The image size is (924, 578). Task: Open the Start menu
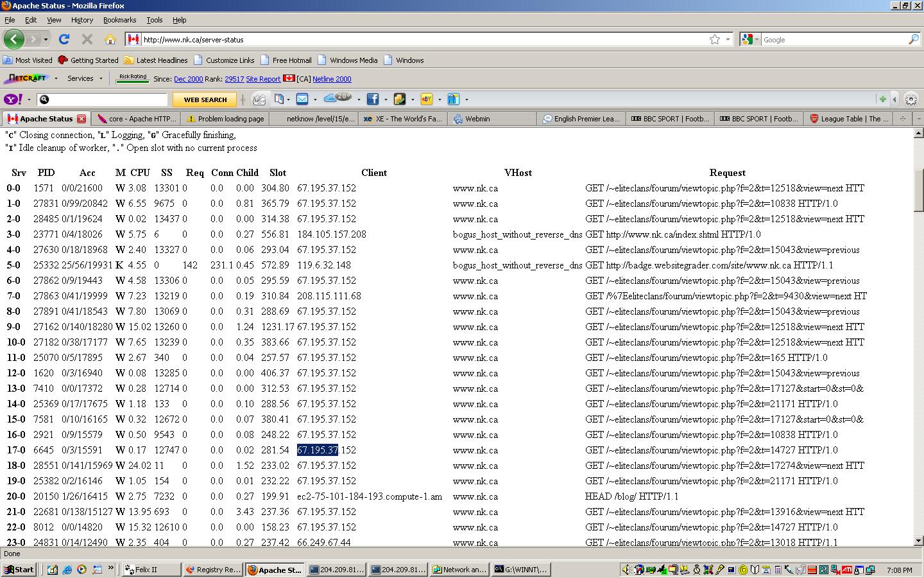point(19,570)
